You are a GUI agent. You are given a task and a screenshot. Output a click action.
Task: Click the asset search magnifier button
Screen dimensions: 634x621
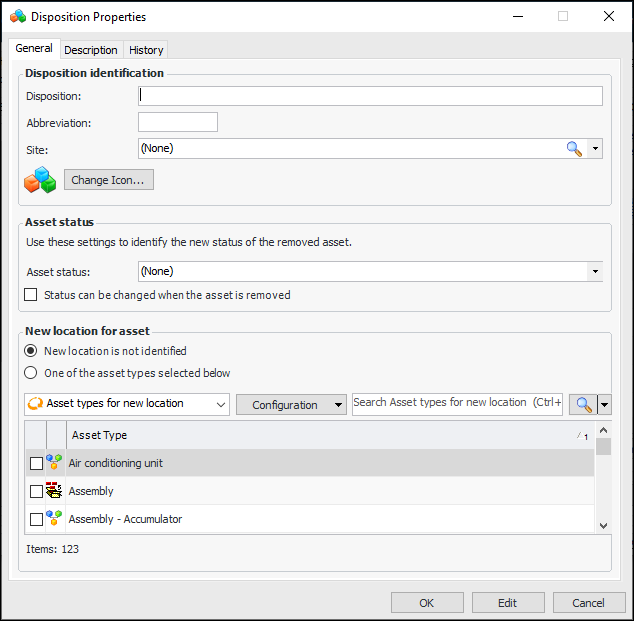pos(582,404)
